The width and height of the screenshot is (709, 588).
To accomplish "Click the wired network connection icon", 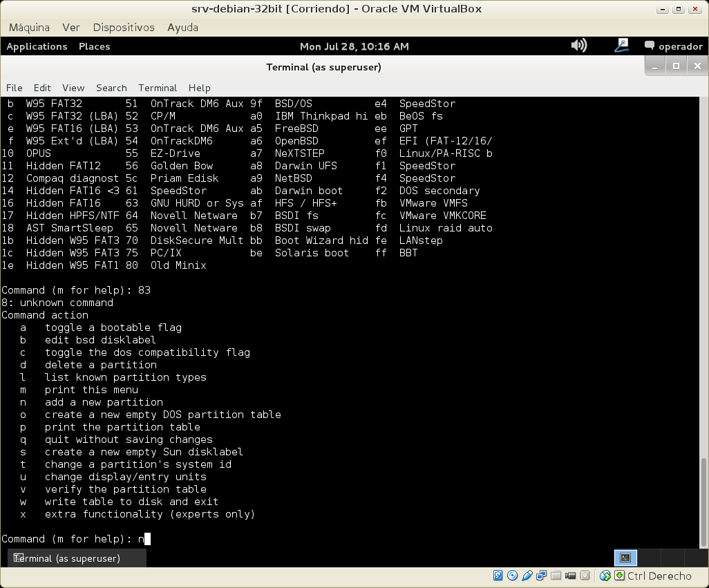I will point(621,46).
